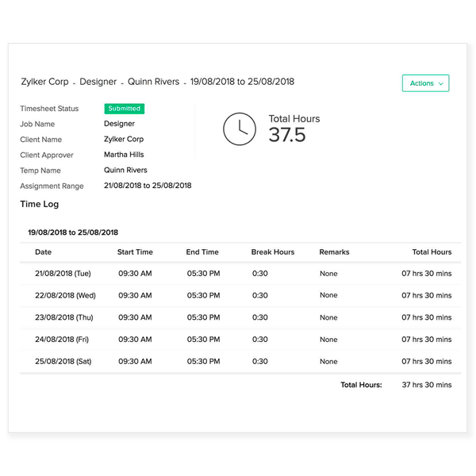476x476 pixels.
Task: Click the 37.5 total hours figure
Action: pos(286,135)
